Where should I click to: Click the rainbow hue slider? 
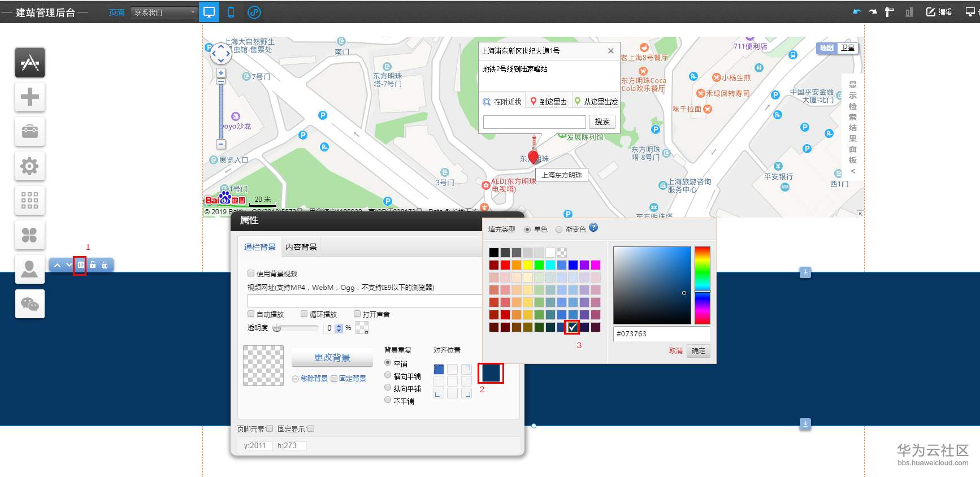pos(703,285)
